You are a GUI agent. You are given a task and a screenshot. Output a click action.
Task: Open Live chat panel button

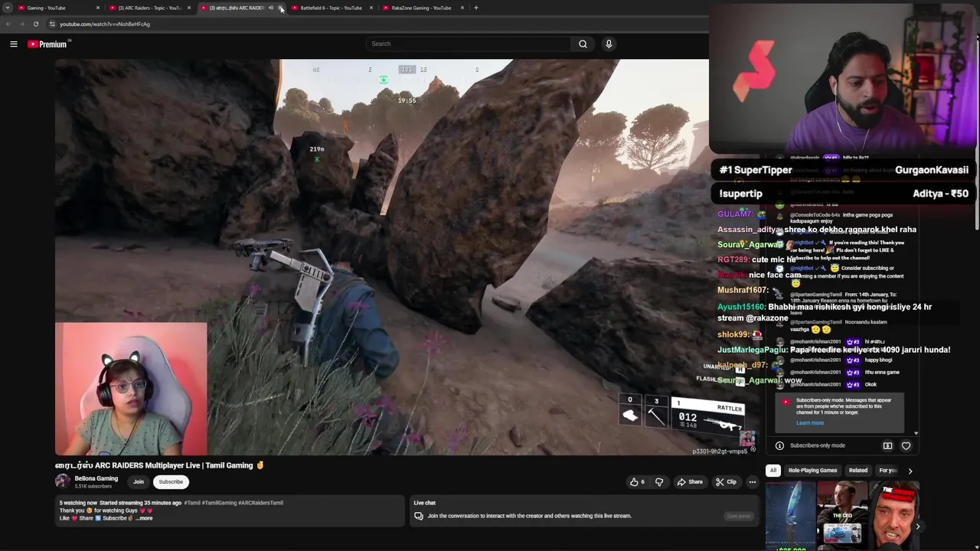point(739,516)
